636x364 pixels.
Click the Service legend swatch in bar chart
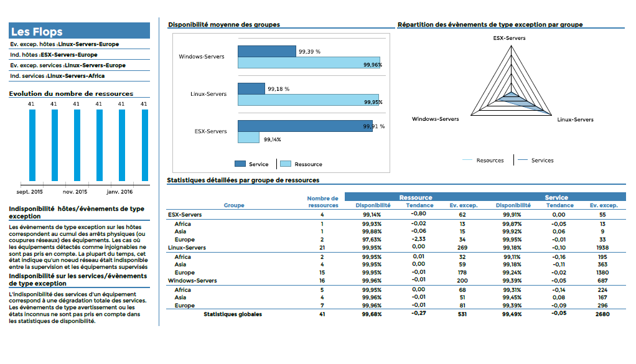pos(240,164)
